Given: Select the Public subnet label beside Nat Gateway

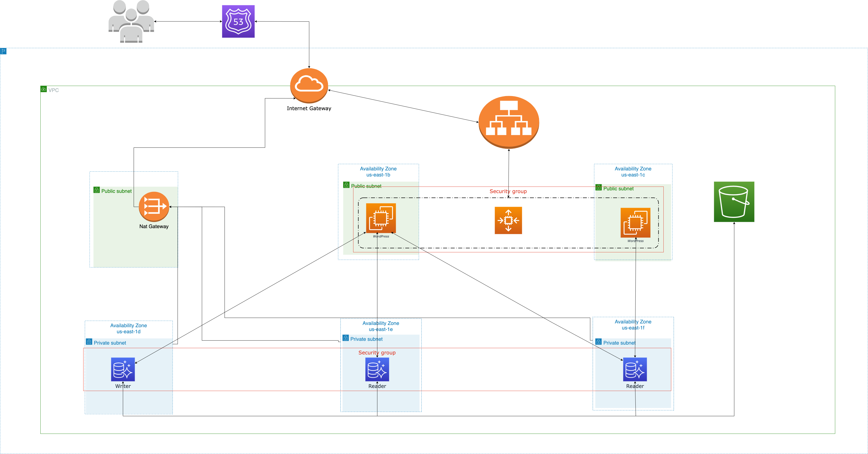Looking at the screenshot, I should tap(116, 191).
